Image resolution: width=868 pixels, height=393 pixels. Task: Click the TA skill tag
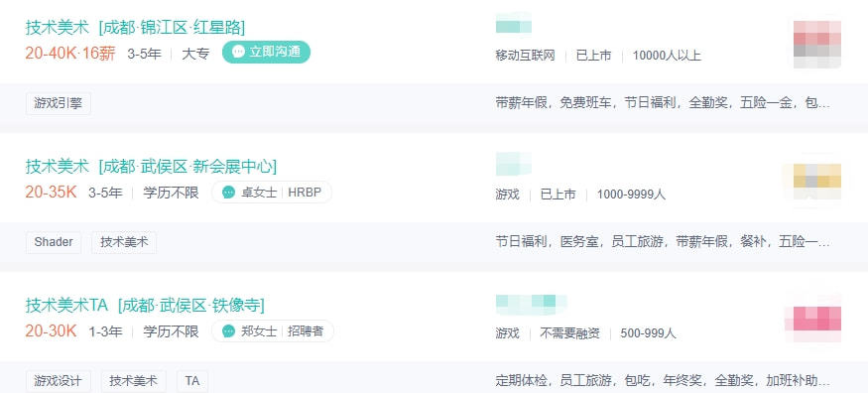click(192, 381)
